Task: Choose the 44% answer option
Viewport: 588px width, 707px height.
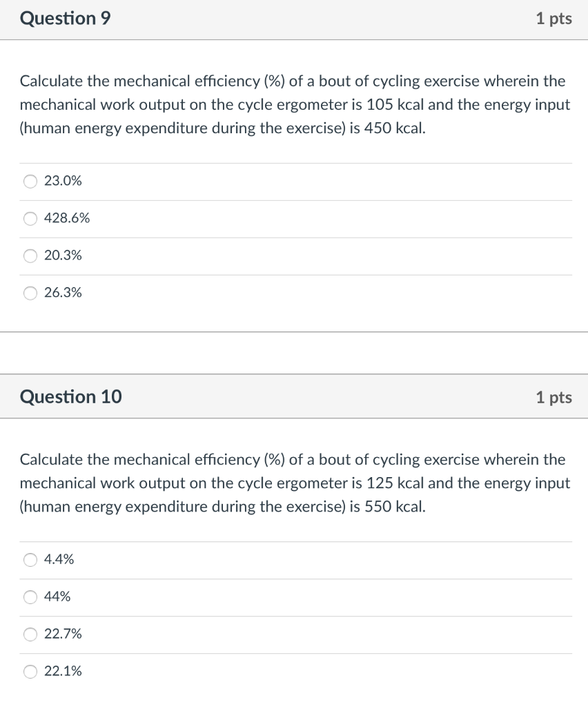Action: point(30,597)
